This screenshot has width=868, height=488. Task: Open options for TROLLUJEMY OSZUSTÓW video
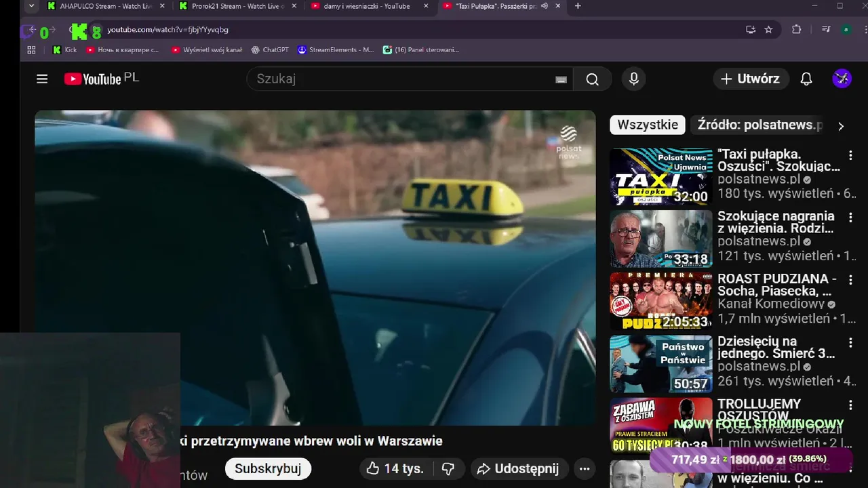850,405
